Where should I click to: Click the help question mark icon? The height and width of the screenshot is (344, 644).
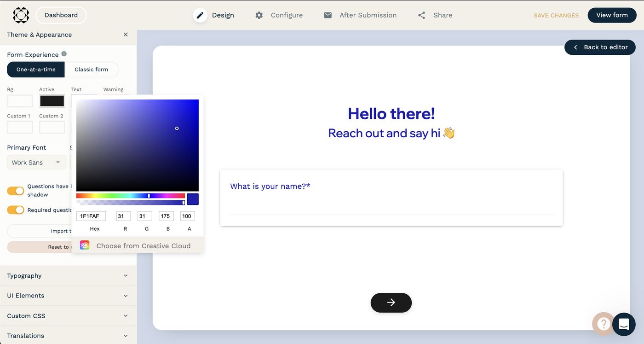tap(603, 324)
